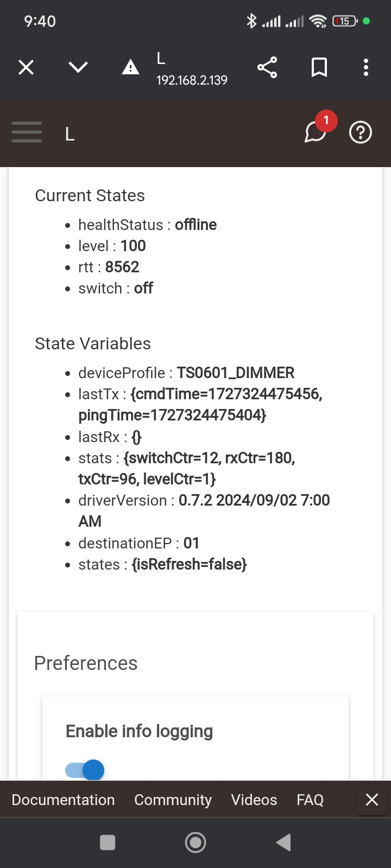Open the FAQ link
This screenshot has height=868, width=391.
click(310, 800)
